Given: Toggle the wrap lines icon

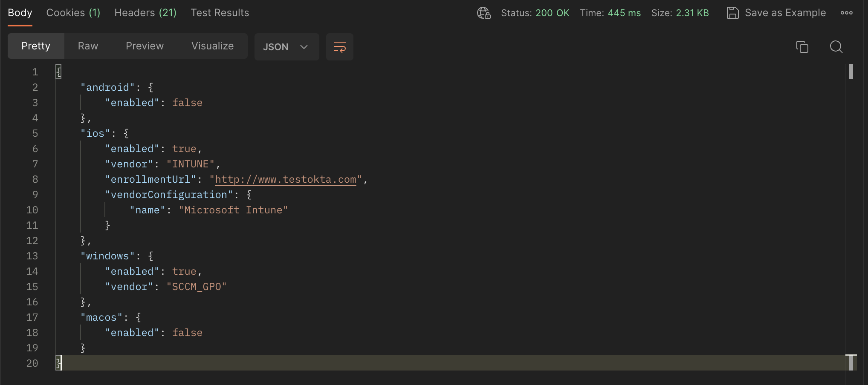Looking at the screenshot, I should (x=339, y=47).
